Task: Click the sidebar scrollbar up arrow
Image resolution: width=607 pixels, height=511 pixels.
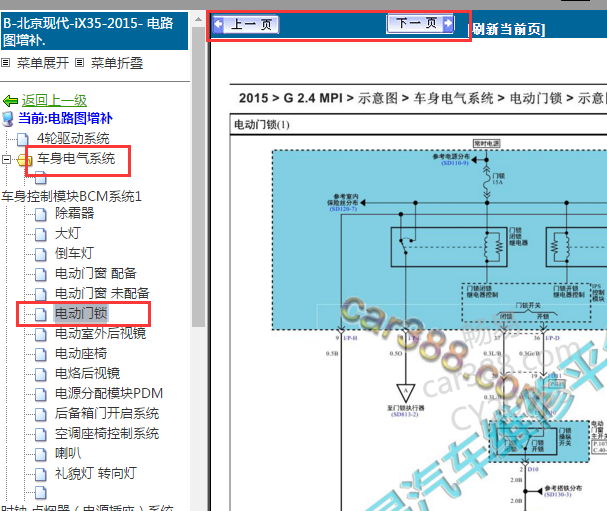Action: 198,19
